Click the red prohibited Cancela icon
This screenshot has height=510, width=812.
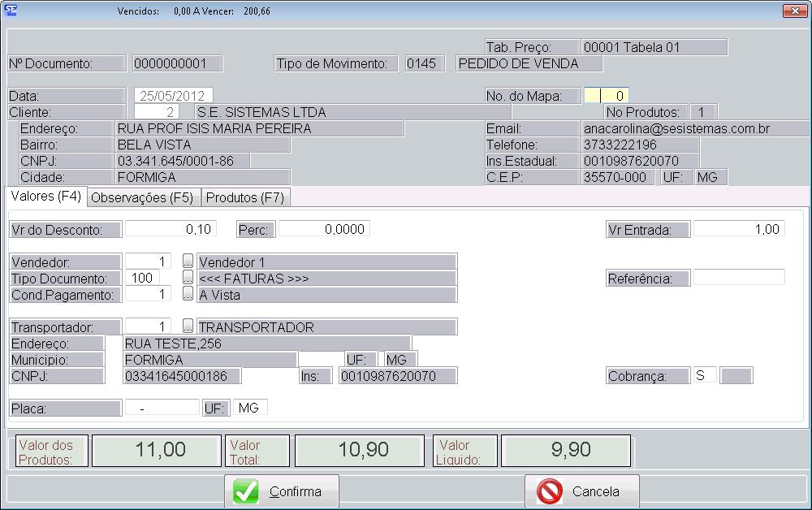(x=551, y=491)
